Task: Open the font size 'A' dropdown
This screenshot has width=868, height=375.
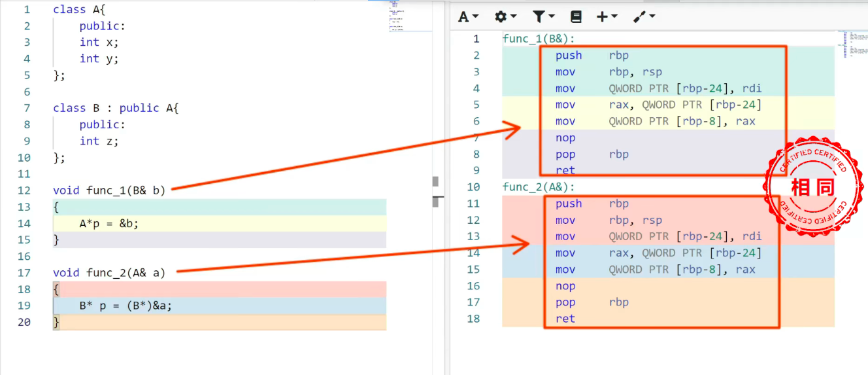Action: tap(468, 17)
